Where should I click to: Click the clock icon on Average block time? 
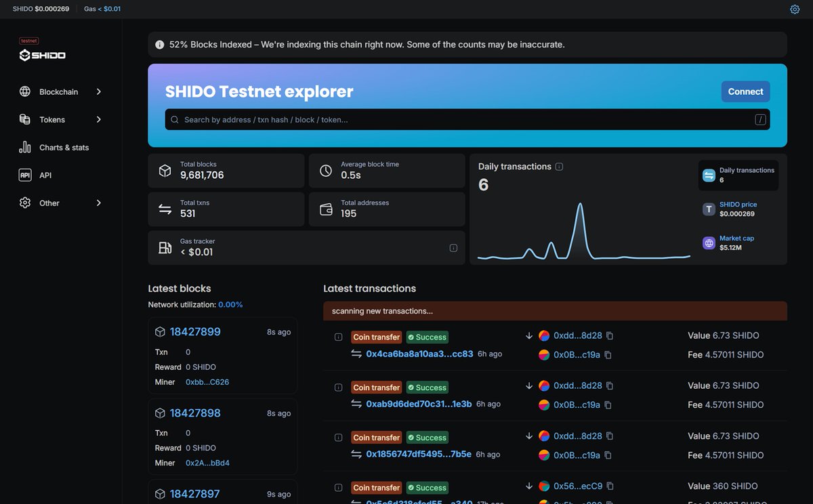(x=326, y=170)
